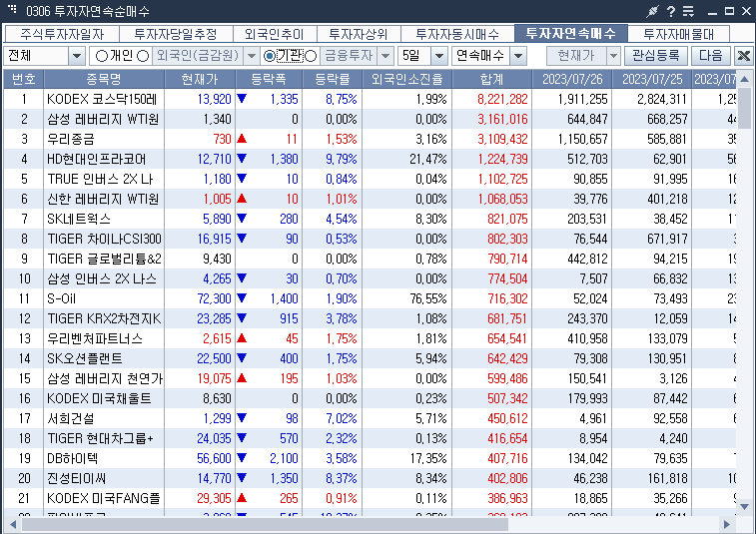Click the blue down triangle in the S-Oil row
This screenshot has width=756, height=534.
pyautogui.click(x=242, y=298)
